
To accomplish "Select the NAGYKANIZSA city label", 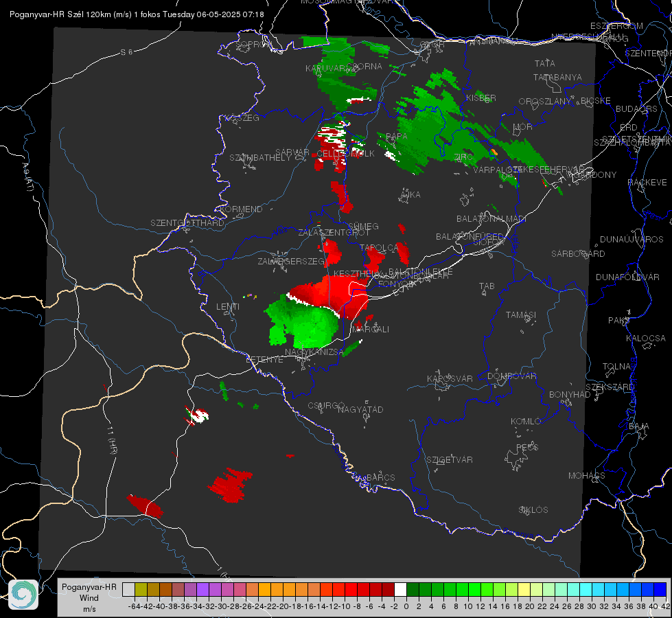I will click(314, 352).
